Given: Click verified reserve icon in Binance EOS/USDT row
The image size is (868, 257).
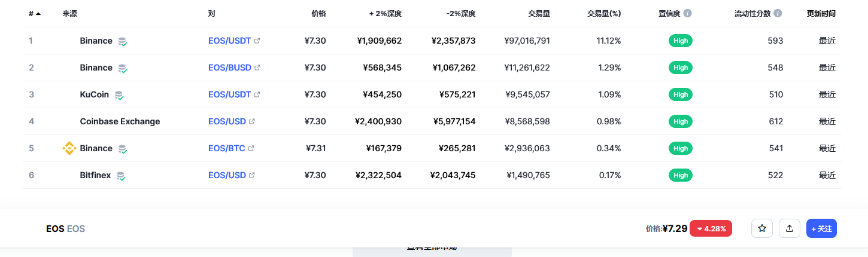Looking at the screenshot, I should (x=122, y=41).
